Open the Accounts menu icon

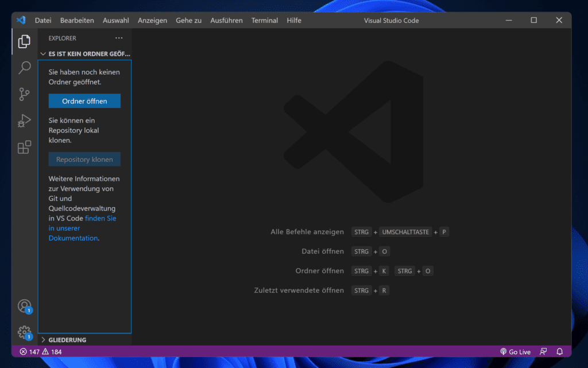pos(24,306)
